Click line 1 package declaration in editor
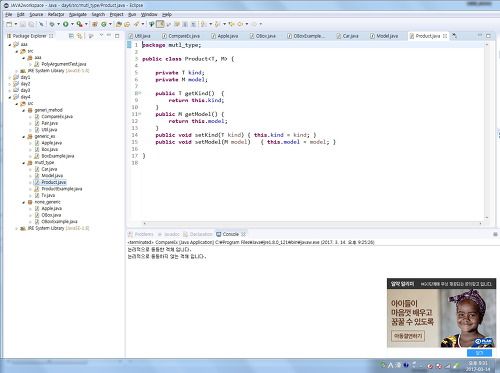This screenshot has width=500, height=373. (x=172, y=45)
